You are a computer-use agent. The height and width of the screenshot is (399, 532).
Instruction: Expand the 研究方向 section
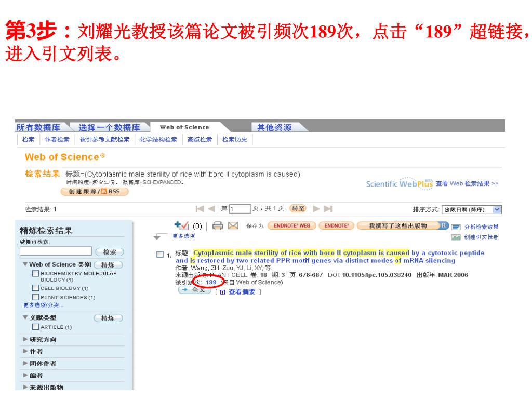tap(25, 339)
